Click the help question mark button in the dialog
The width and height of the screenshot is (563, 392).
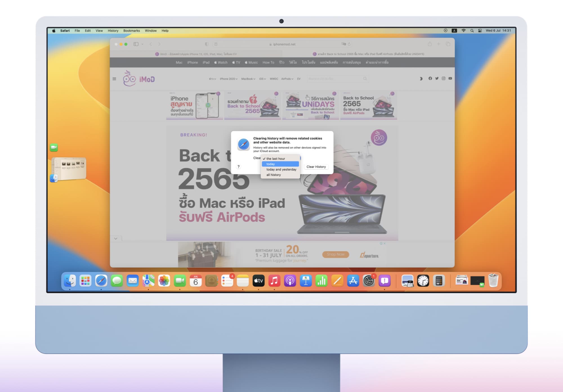coord(238,167)
